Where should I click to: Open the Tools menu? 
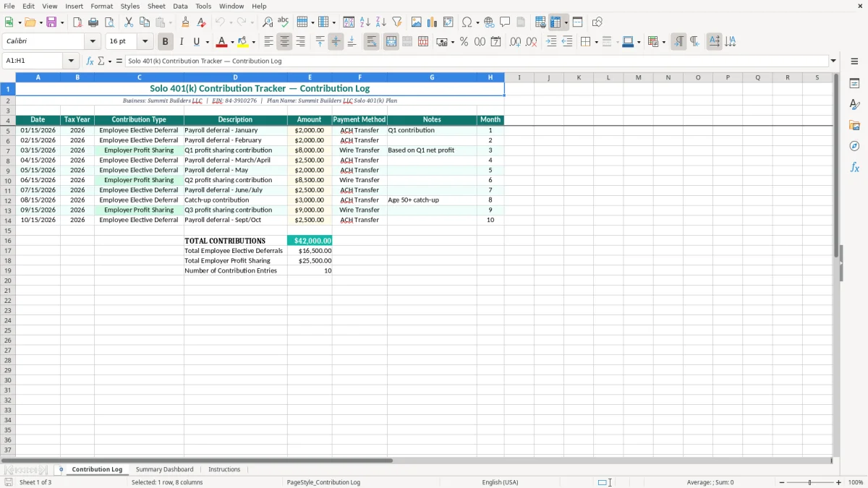[203, 6]
